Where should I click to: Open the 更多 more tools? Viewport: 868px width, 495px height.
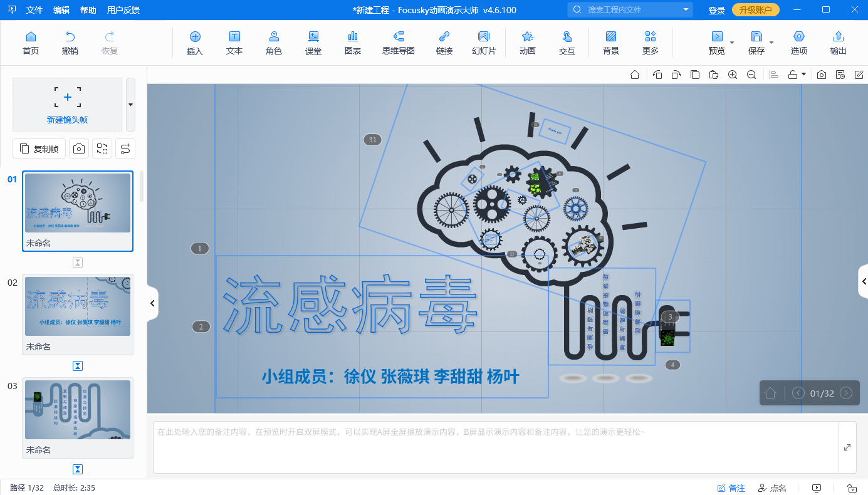[x=651, y=43]
